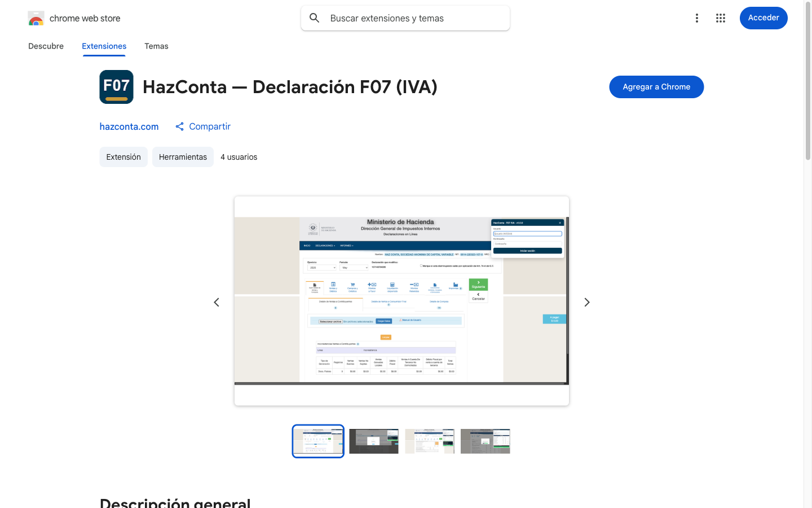Switch to the Temas tab
Viewport: 812px width, 508px height.
click(156, 46)
